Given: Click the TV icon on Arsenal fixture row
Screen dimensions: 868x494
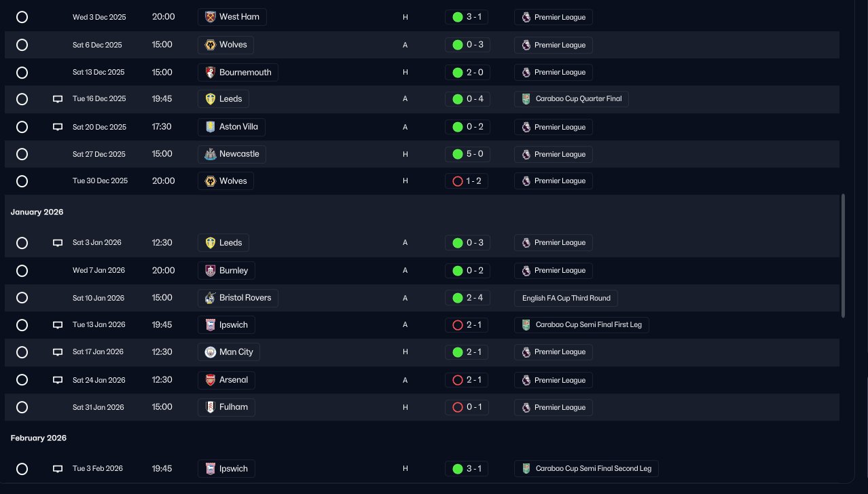Looking at the screenshot, I should pyautogui.click(x=58, y=380).
